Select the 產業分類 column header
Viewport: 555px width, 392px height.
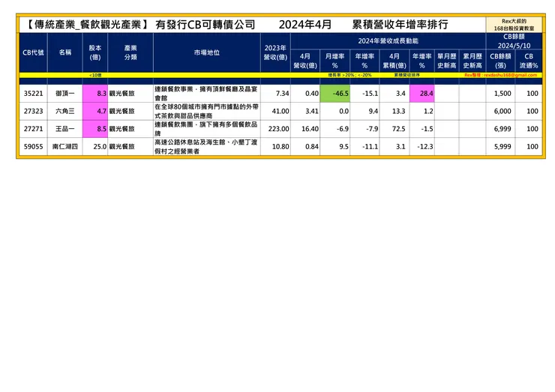[130, 52]
